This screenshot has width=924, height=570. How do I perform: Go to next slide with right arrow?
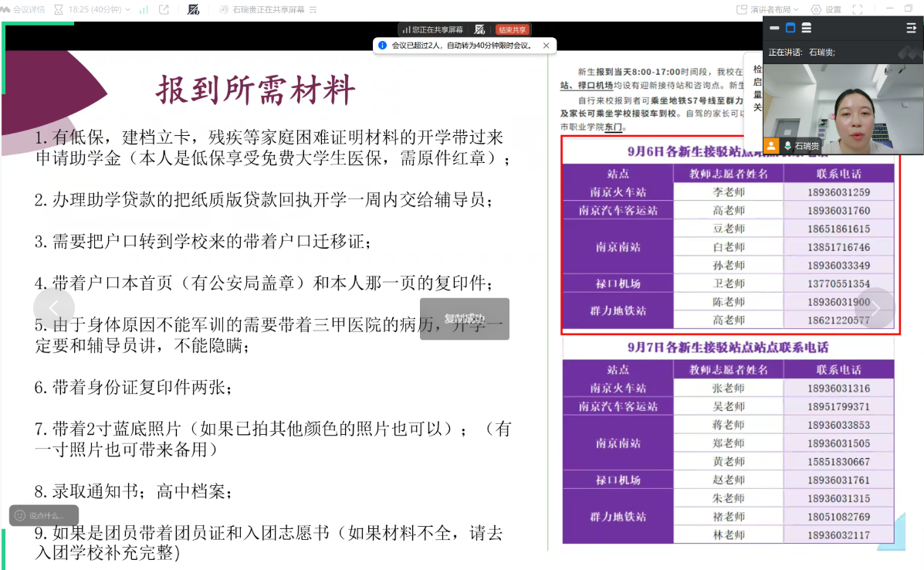[876, 308]
